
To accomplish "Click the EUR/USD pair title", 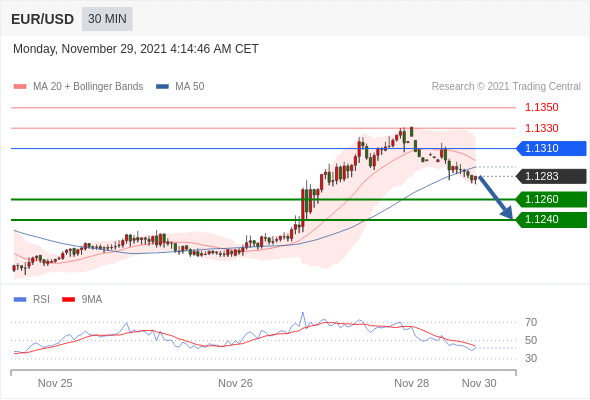I will pyautogui.click(x=43, y=19).
